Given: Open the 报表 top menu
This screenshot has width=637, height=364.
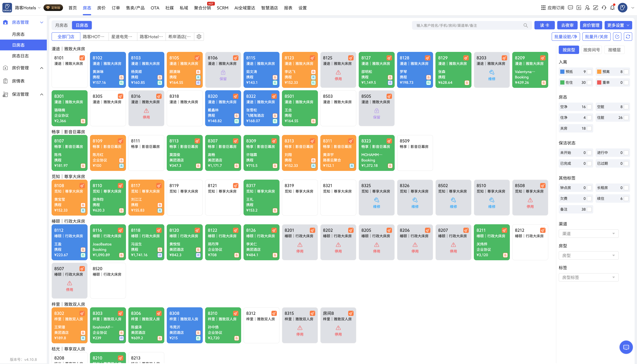Looking at the screenshot, I should point(288,8).
